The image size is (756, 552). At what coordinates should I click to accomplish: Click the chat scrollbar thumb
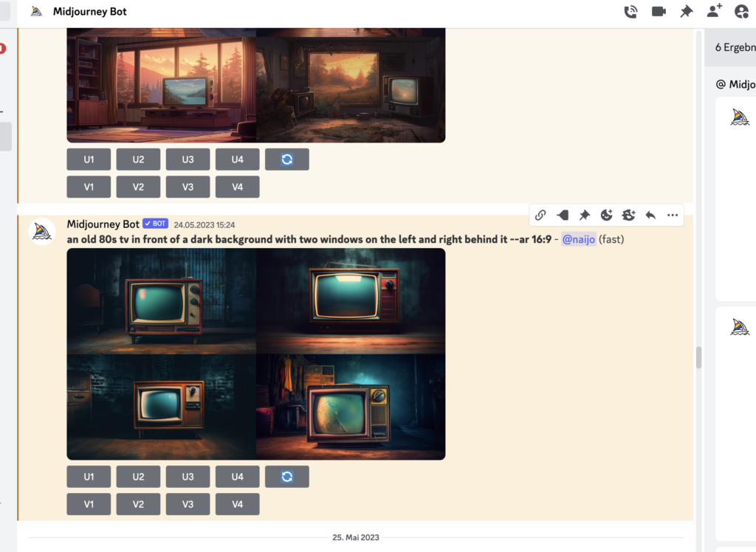pos(698,358)
